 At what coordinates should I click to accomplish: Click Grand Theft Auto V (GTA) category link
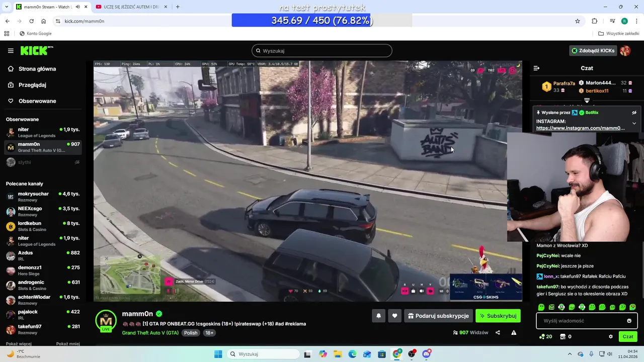(x=150, y=333)
